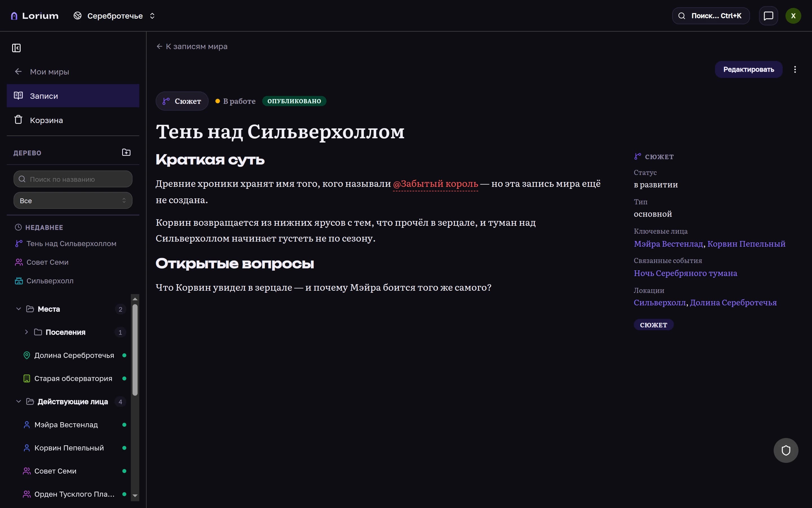The height and width of the screenshot is (508, 812).
Task: Click the green status dot for Корвин Пепельный
Action: click(124, 448)
